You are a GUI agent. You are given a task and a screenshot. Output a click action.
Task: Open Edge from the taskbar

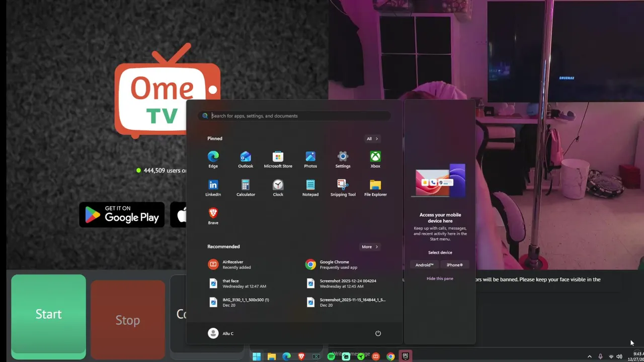(x=286, y=356)
